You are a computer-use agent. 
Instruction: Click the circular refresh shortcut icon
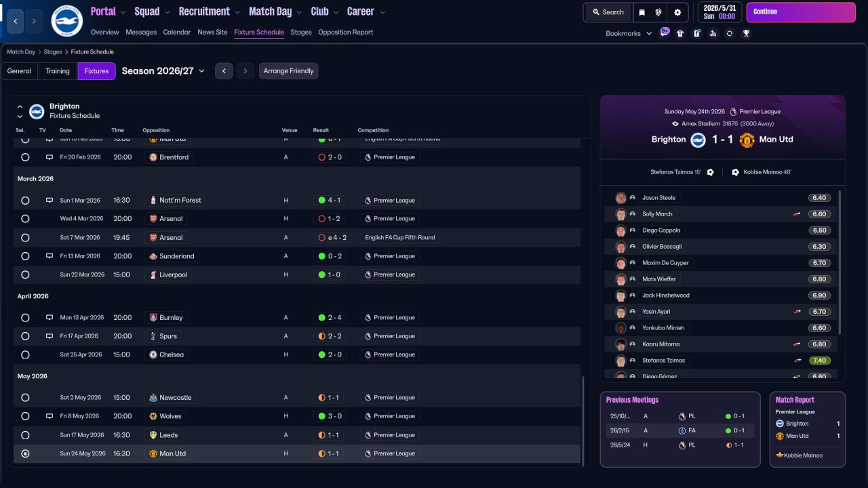coord(729,33)
